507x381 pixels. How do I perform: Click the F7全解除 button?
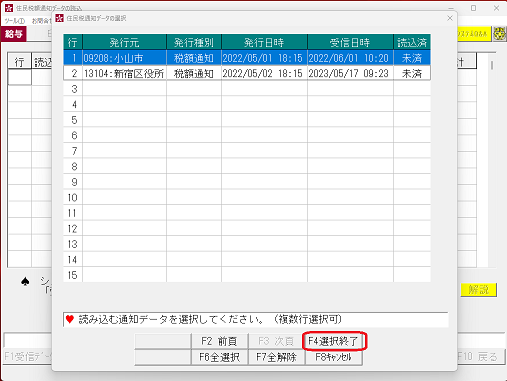coord(276,357)
